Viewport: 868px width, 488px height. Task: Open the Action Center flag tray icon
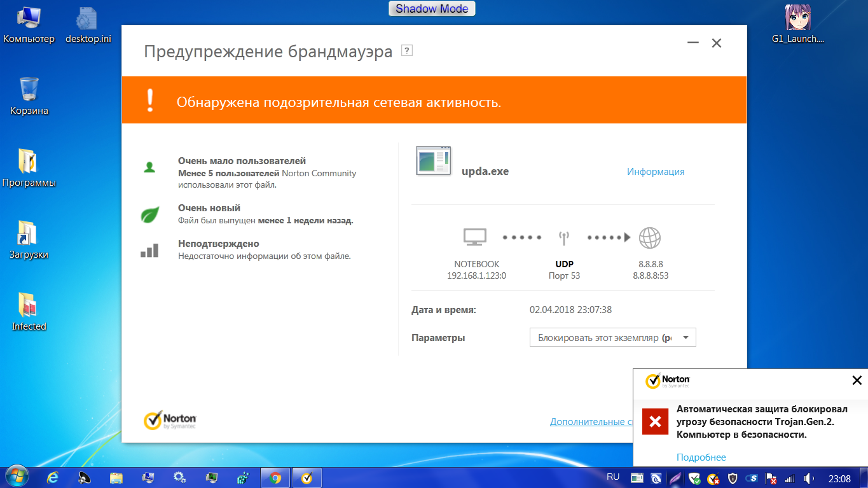[771, 478]
